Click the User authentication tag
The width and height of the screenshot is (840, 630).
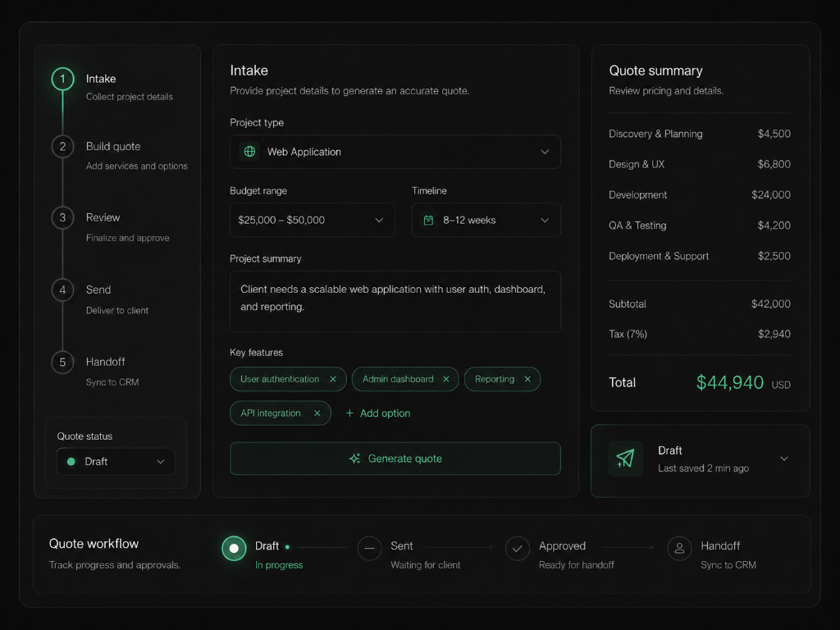click(x=288, y=379)
